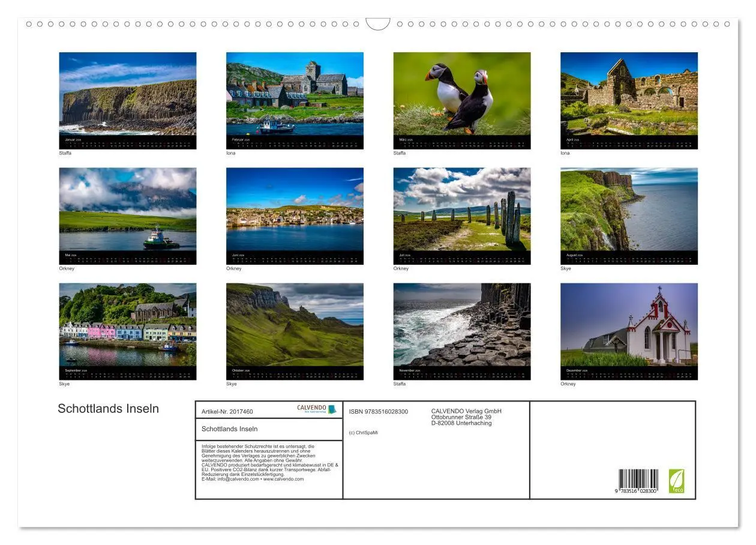Click 'Schottlands Inseln' in the info box
Viewport: 756px width, 545px height.
point(230,429)
